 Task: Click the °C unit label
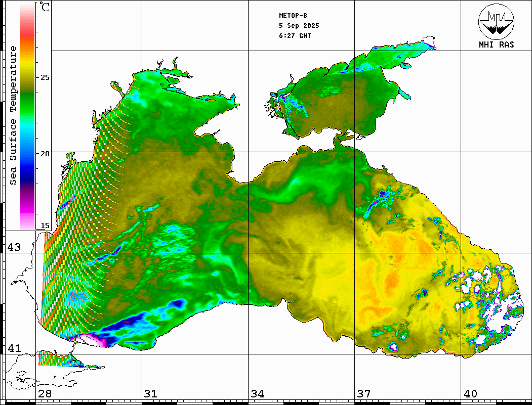45,7
